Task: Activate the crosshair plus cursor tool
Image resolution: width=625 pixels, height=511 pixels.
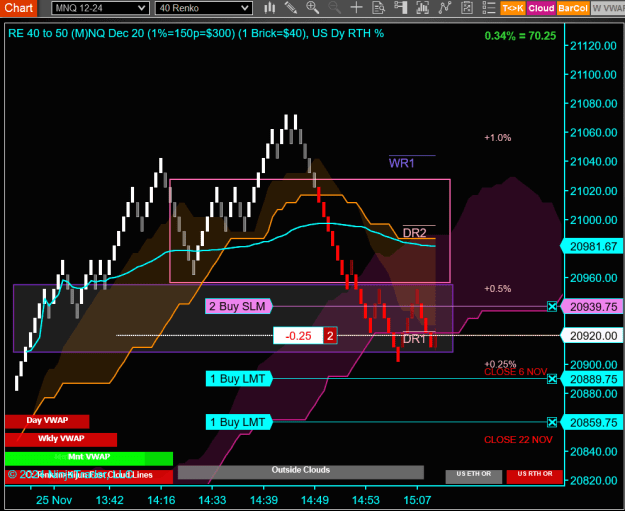Action: point(356,8)
